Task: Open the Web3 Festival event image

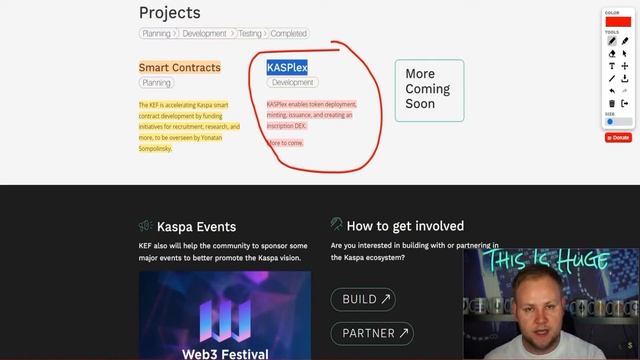Action: pos(225,315)
